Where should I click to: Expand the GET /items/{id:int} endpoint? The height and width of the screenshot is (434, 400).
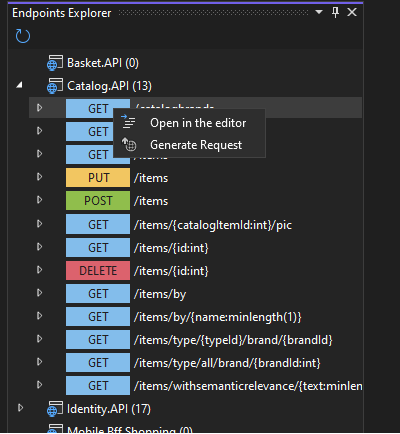click(40, 247)
